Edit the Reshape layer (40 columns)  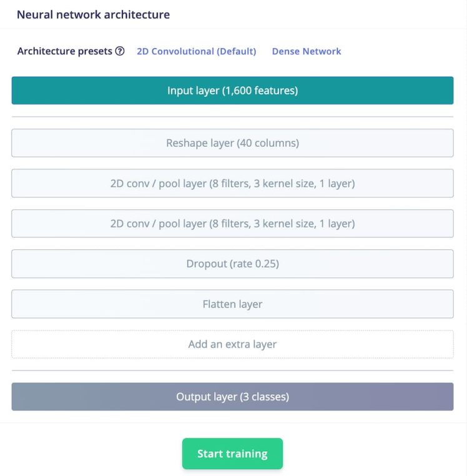[x=232, y=143]
